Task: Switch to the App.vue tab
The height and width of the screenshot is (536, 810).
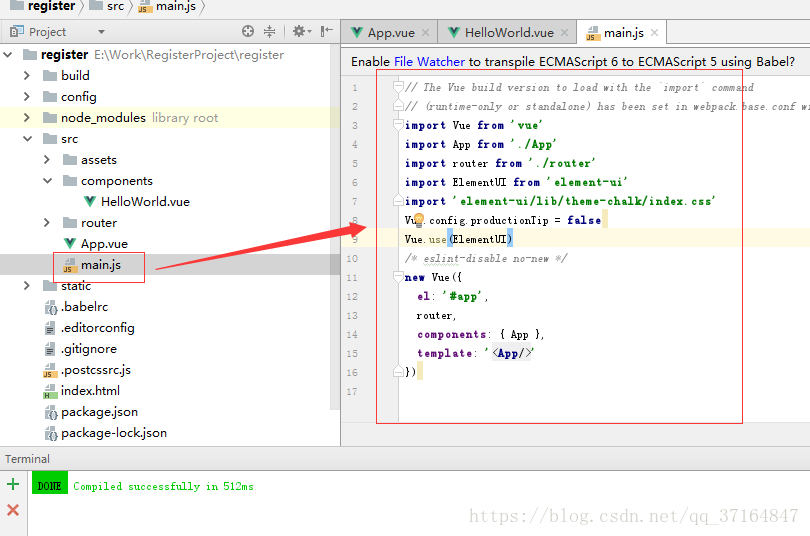Action: pos(391,33)
